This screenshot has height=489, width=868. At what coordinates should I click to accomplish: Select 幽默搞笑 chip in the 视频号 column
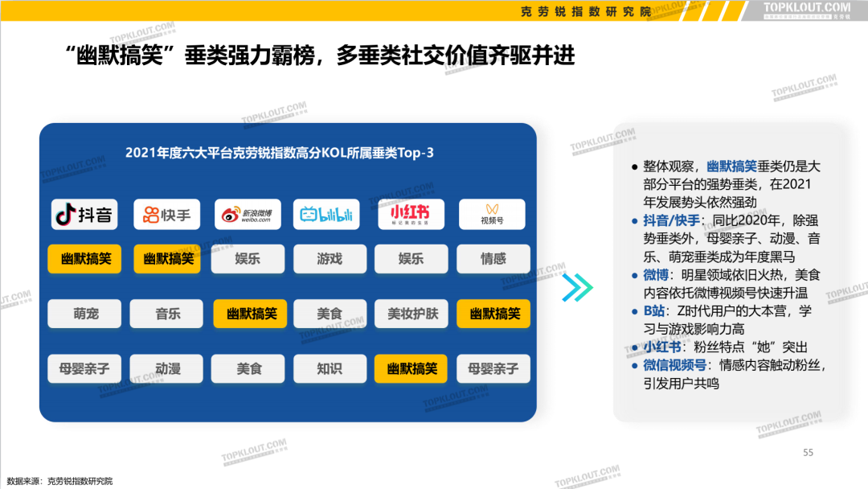coord(493,314)
